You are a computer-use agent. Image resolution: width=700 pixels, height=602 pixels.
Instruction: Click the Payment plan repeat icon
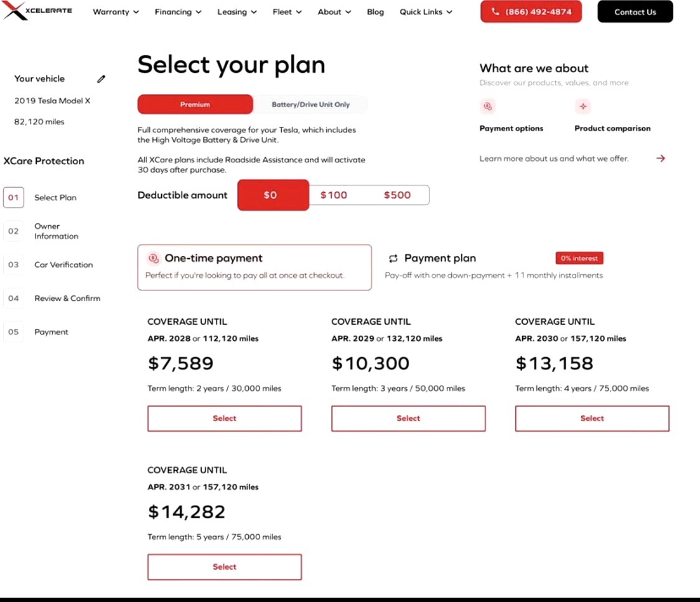click(393, 259)
